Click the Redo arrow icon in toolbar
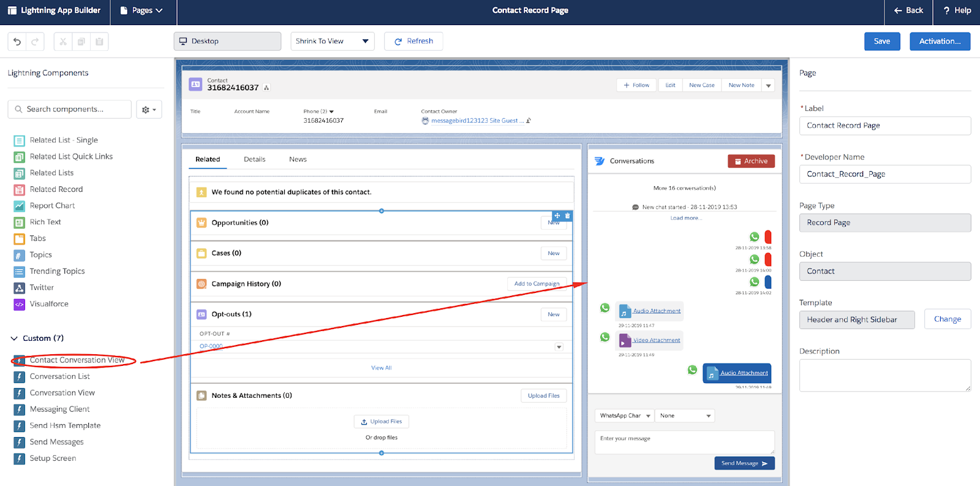Screen dimensions: 980x486 tap(35, 42)
